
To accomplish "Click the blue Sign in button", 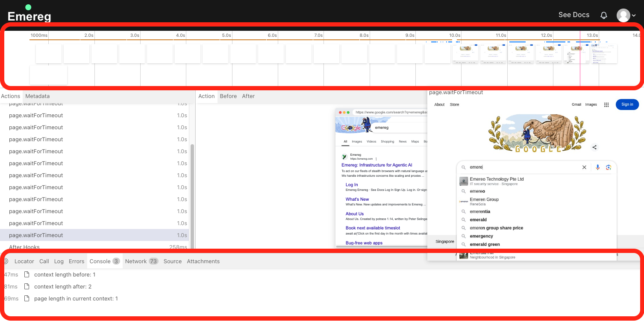I will coord(627,104).
